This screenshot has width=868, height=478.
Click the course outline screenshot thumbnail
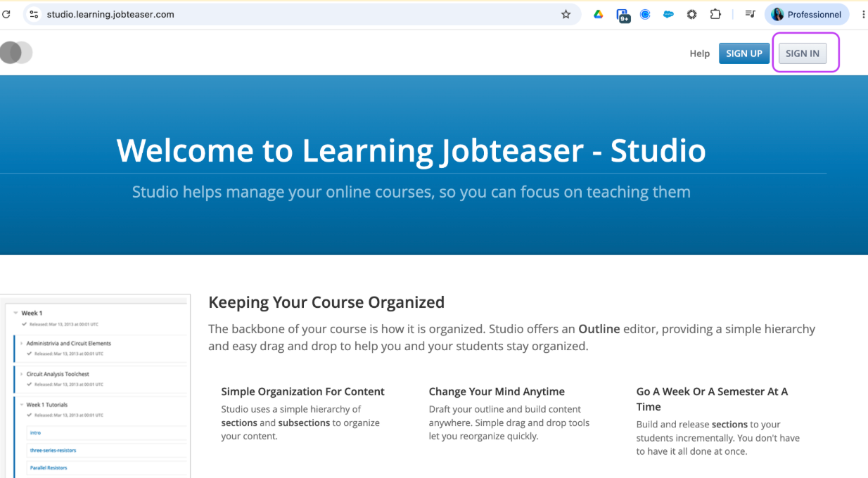(x=95, y=386)
